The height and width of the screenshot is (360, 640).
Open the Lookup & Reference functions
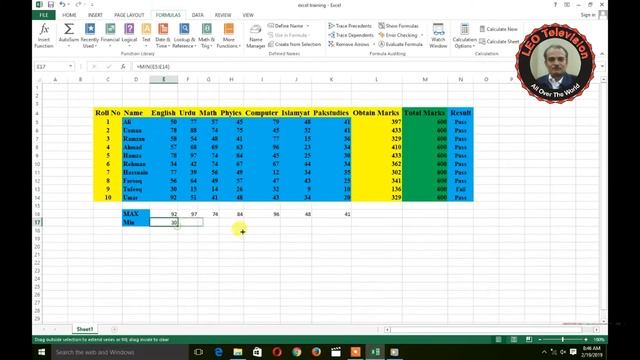(x=184, y=36)
